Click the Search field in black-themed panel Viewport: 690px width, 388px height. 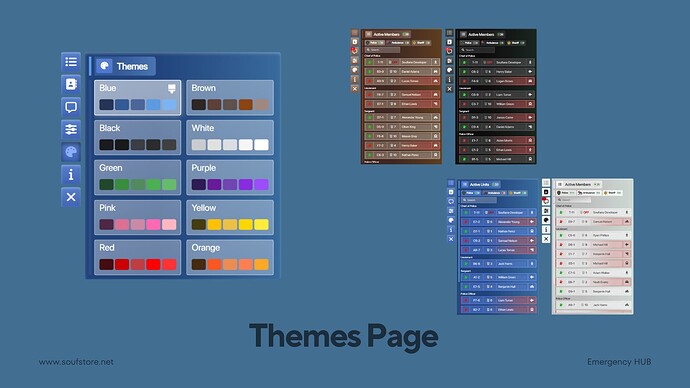[x=477, y=50]
